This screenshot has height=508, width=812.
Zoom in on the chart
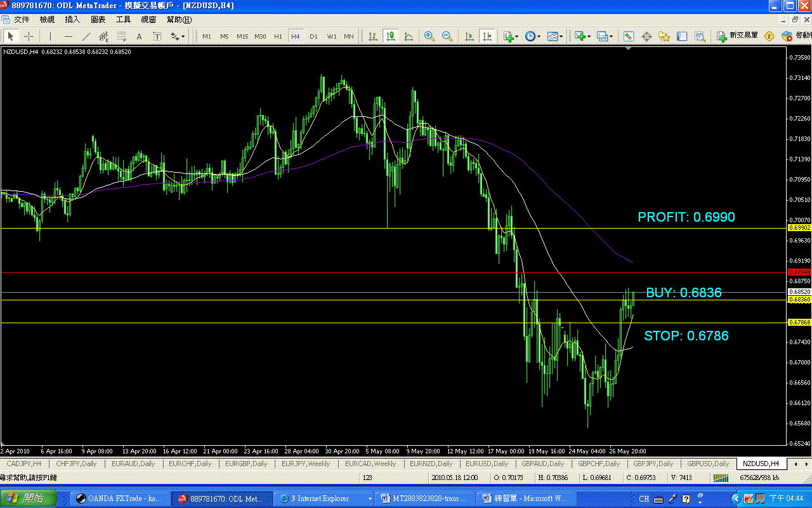(x=429, y=36)
